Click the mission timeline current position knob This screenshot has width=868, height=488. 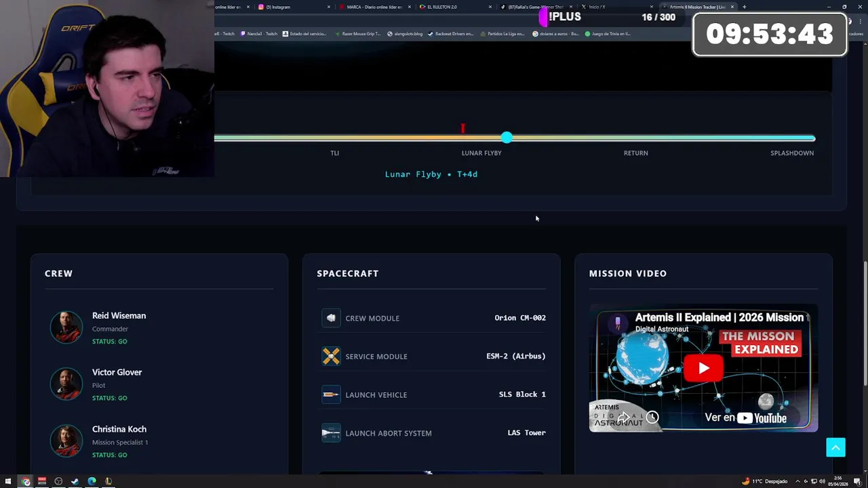coord(507,138)
